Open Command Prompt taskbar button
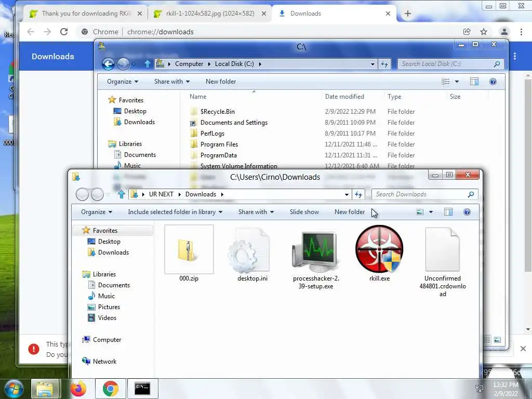 (142, 389)
